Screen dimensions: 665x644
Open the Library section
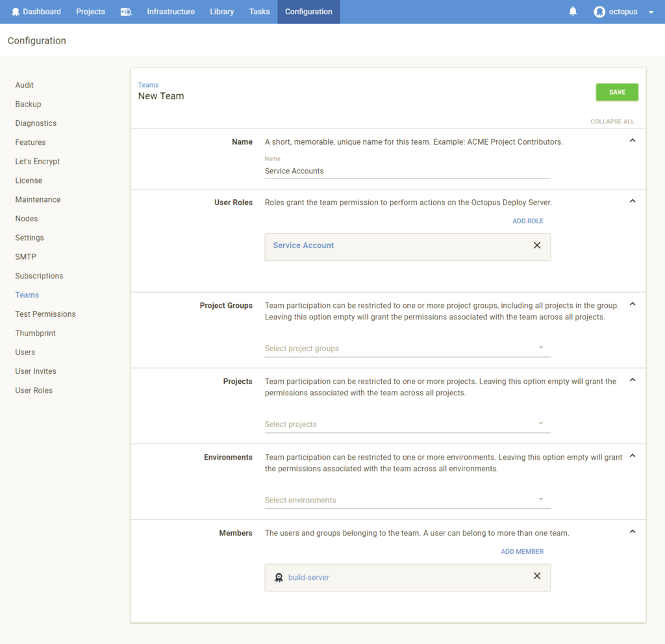pos(221,11)
